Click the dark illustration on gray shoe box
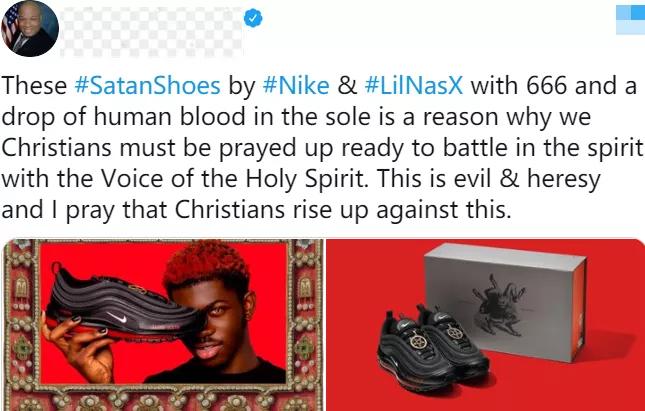Image resolution: width=645 pixels, height=411 pixels. tap(500, 304)
